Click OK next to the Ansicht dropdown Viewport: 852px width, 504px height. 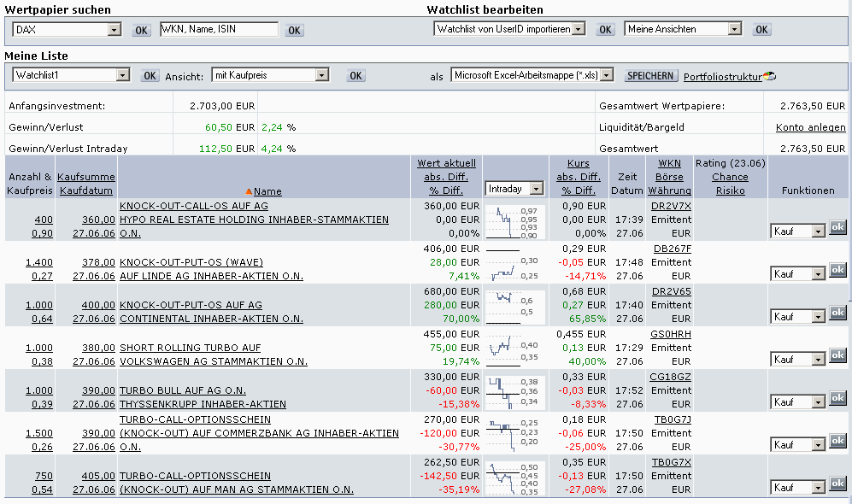355,76
